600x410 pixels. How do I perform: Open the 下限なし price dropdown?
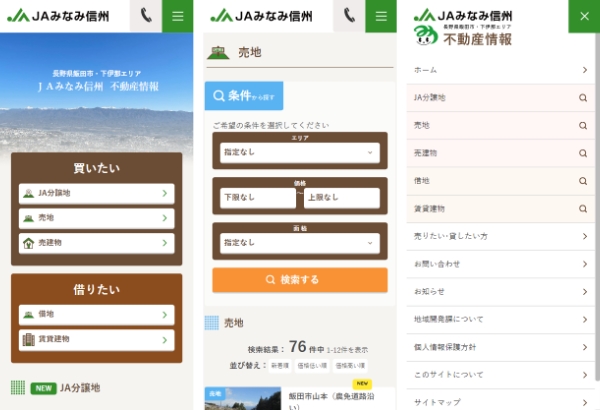tap(258, 198)
